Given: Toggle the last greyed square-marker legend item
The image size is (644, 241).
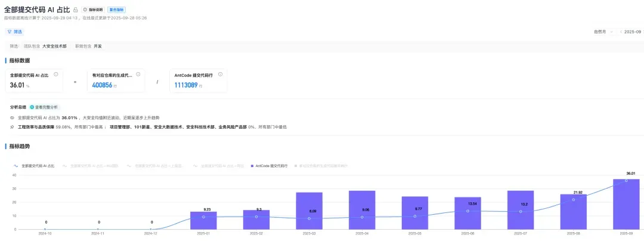Looking at the screenshot, I should click(x=321, y=166).
